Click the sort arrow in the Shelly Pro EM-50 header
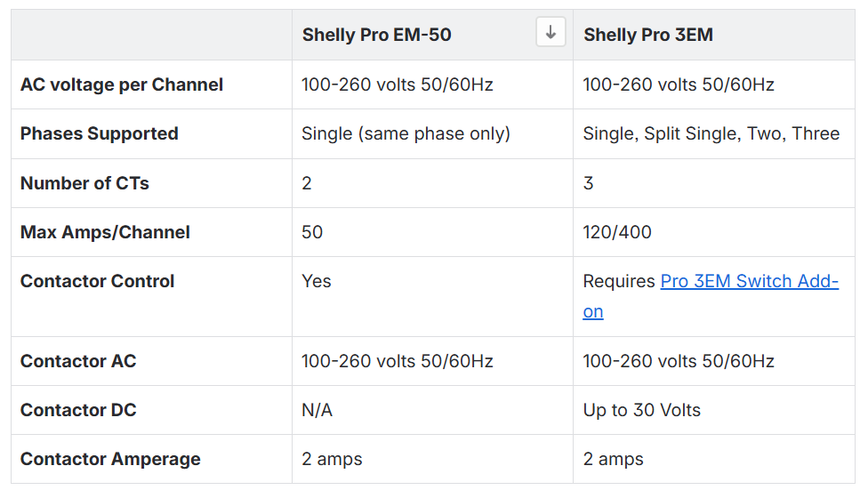 point(551,34)
